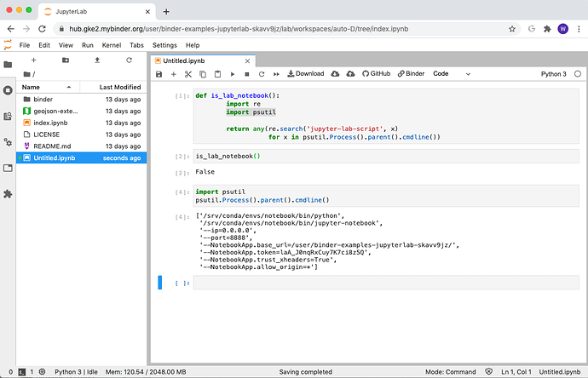The image size is (588, 378).
Task: Run the selected cell
Action: [x=232, y=74]
